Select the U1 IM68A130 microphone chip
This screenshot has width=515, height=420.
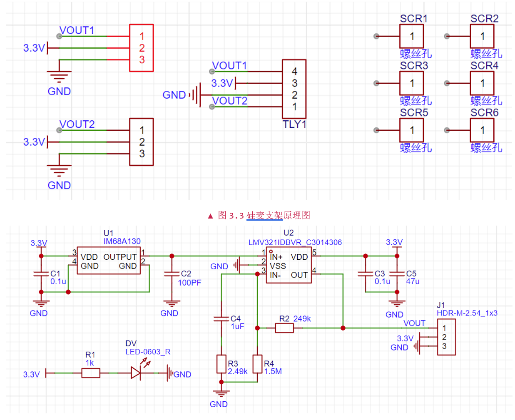click(x=109, y=261)
